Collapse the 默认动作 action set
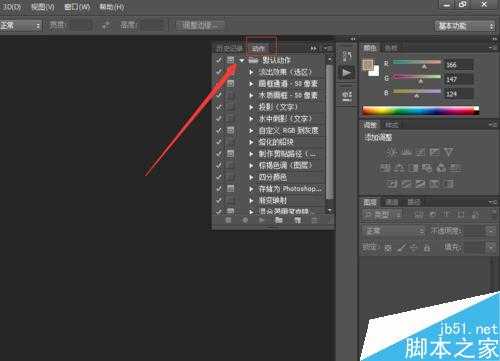500x361 pixels. pyautogui.click(x=242, y=60)
